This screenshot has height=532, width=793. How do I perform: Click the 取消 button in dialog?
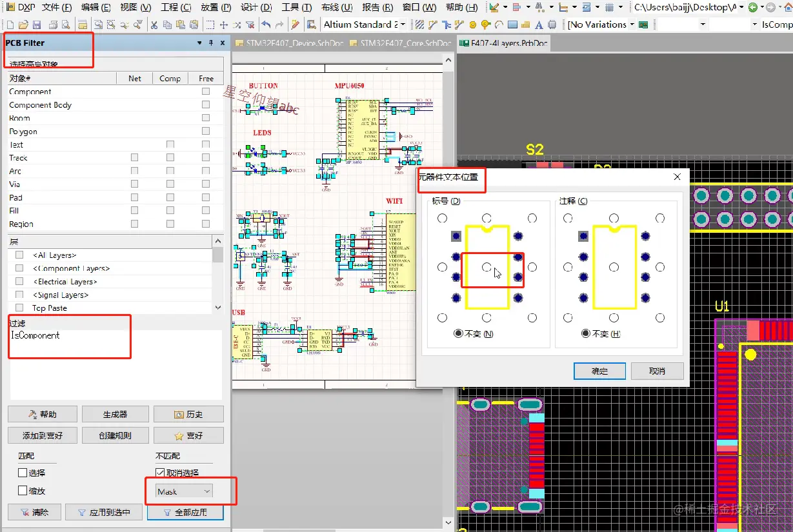pyautogui.click(x=657, y=371)
